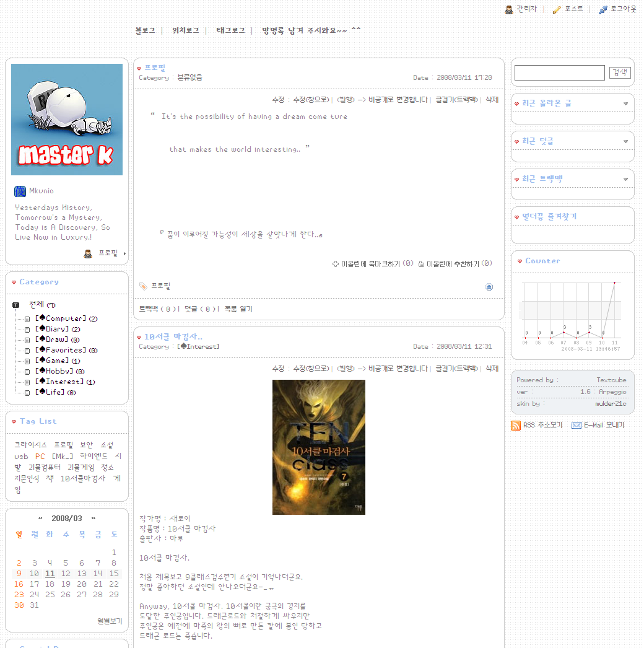
Task: Click the RSS feed icon
Action: pos(516,425)
